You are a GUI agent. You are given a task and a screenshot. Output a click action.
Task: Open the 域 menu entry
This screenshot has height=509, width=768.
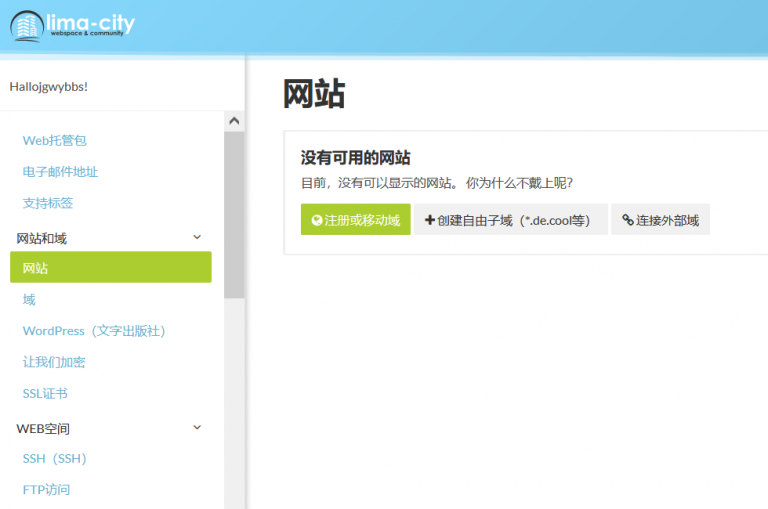29,299
